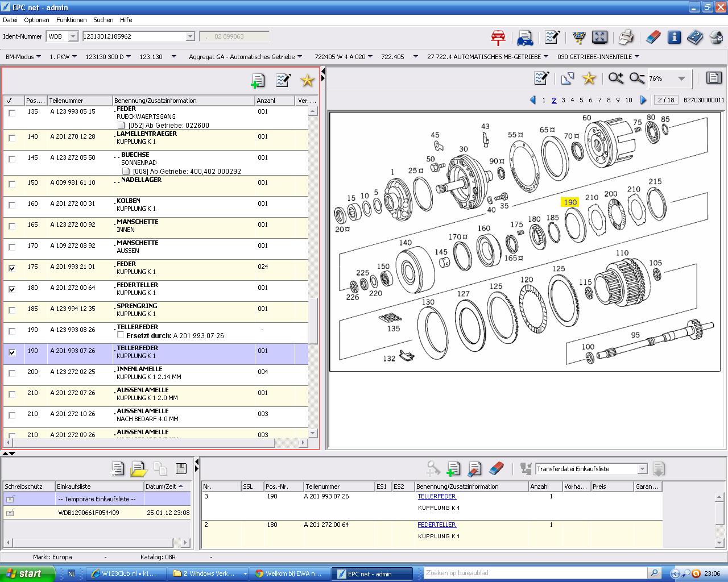The width and height of the screenshot is (728, 582).
Task: Uncheck the checkbox for A 201 993 07 26
Action: (12, 352)
